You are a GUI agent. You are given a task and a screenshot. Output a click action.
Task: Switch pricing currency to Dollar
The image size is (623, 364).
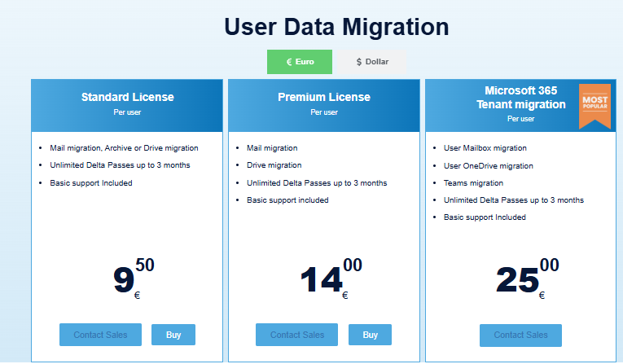372,62
